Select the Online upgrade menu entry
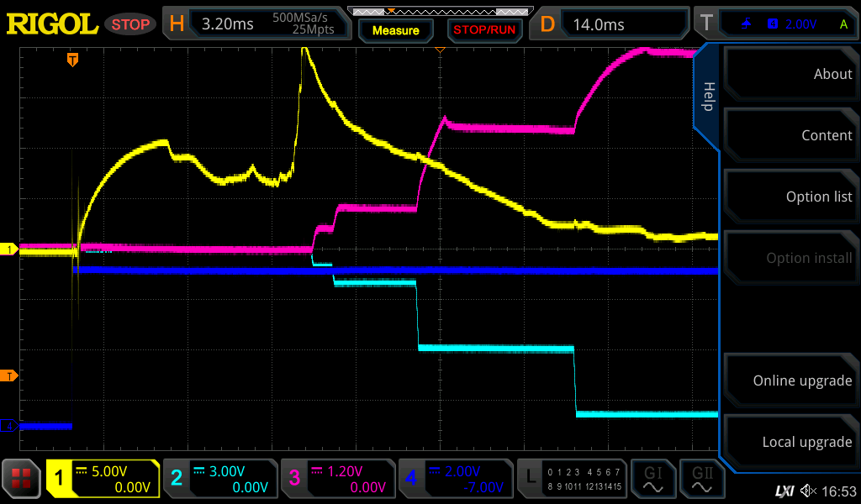This screenshot has width=861, height=504. point(790,381)
